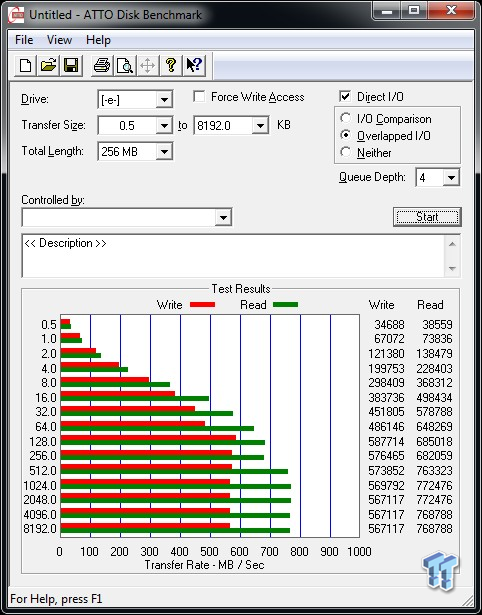Image resolution: width=482 pixels, height=615 pixels.
Task: Select the I/O Comparison radio button
Action: pyautogui.click(x=346, y=118)
